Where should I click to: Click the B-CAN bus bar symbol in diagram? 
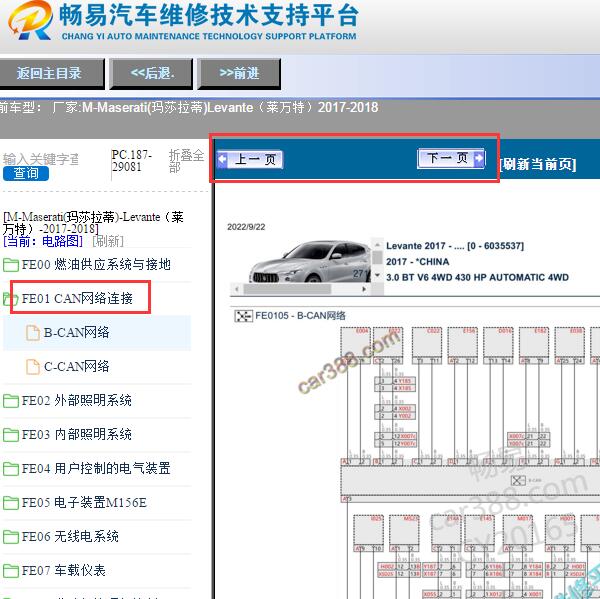tap(517, 480)
